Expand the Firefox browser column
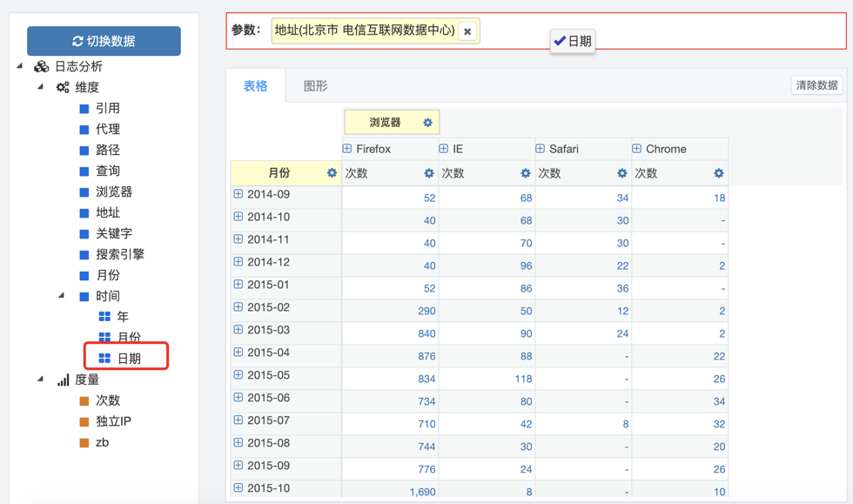 coord(347,149)
